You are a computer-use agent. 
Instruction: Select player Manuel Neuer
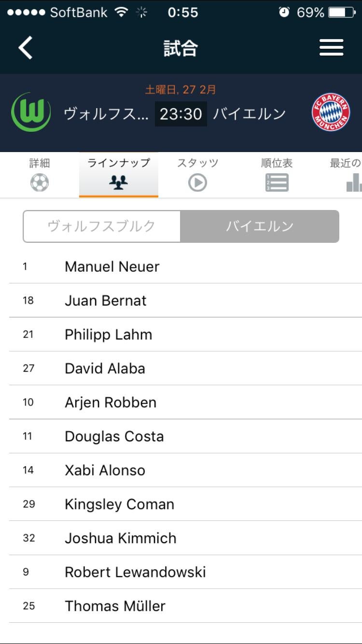click(x=112, y=266)
